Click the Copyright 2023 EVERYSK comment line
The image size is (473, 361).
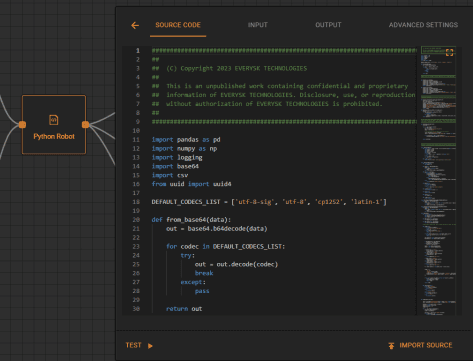(230, 68)
